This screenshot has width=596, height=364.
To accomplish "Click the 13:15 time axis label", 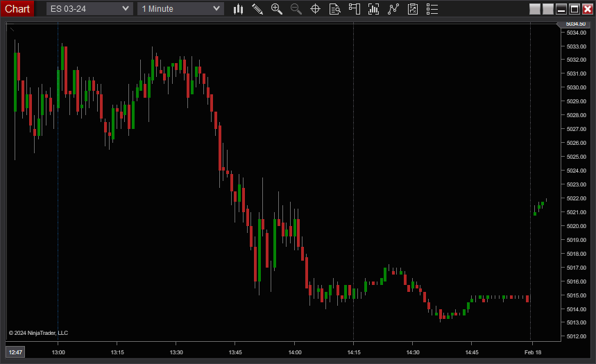I will pyautogui.click(x=117, y=352).
